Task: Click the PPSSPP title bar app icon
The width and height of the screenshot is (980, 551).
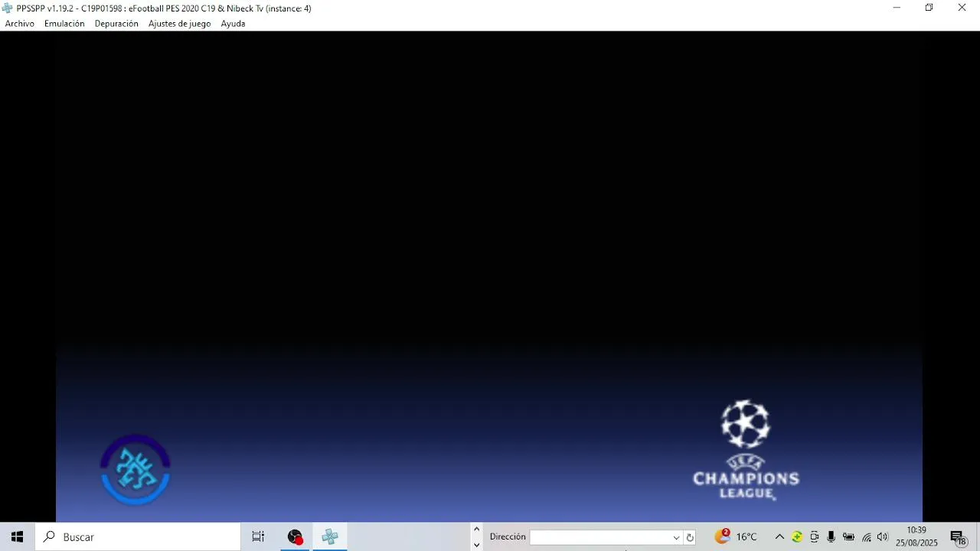Action: [x=8, y=8]
